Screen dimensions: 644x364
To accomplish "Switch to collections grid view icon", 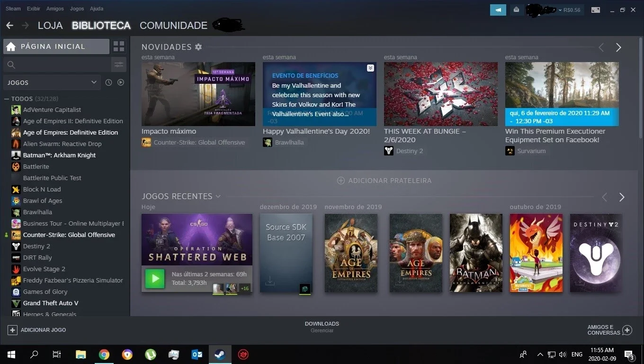I will click(x=119, y=46).
